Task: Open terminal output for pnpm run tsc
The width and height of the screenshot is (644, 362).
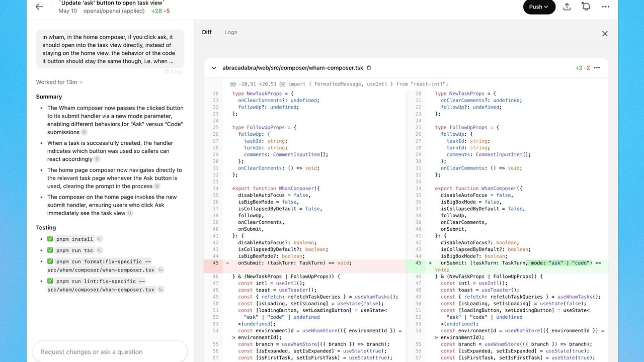Action: coord(100,250)
